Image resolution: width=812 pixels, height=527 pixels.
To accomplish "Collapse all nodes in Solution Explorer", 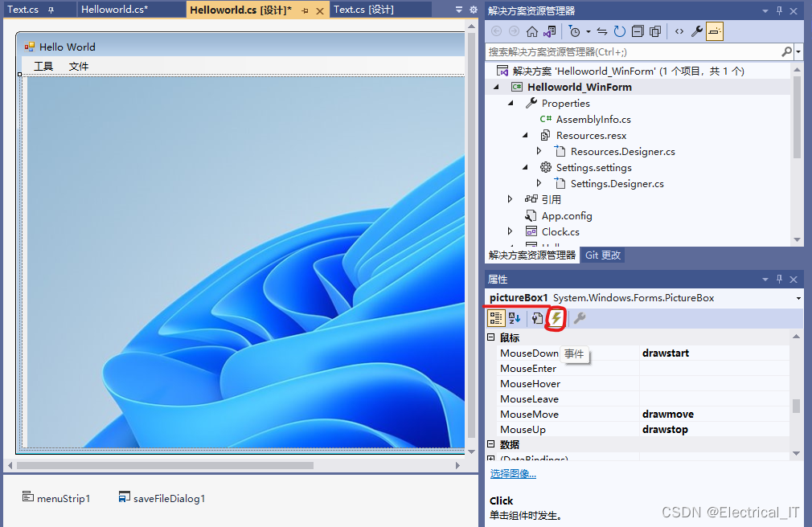I will point(638,31).
